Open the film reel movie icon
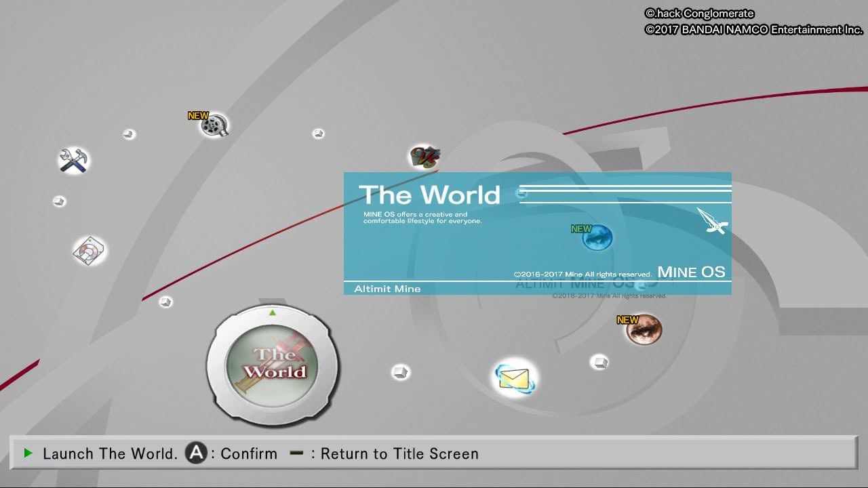Viewport: 868px width, 488px height. click(214, 125)
